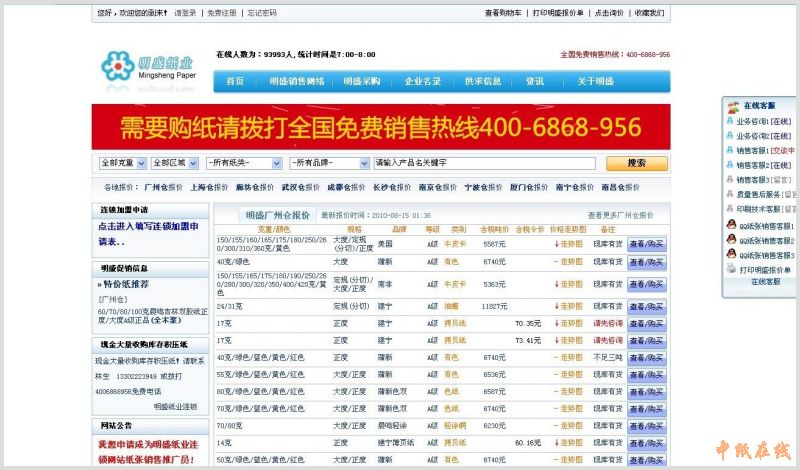The height and width of the screenshot is (470, 800).
Task: Open the QQ纸张销售客服3 penguin icon
Action: (731, 255)
